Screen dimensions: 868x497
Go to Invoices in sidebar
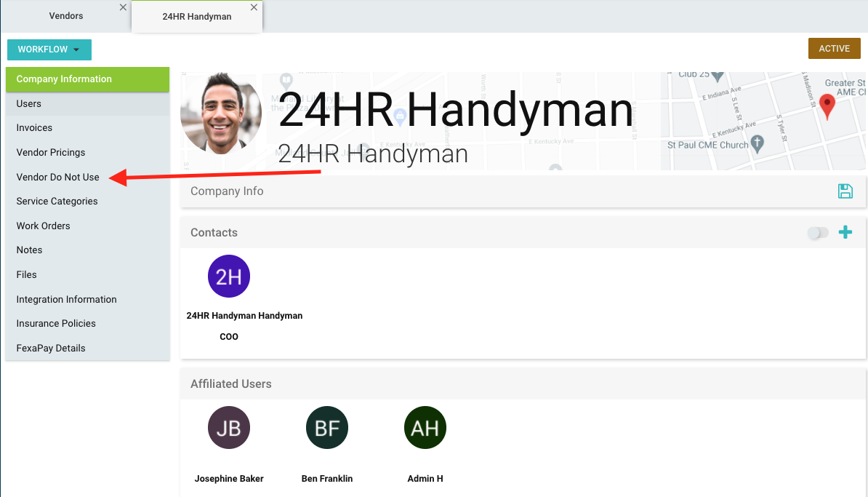(35, 128)
